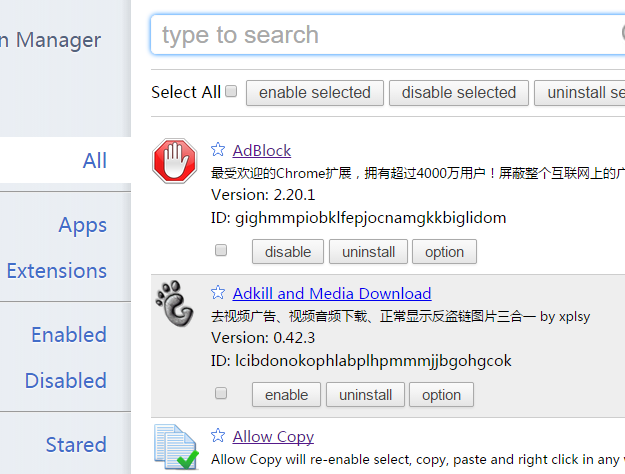The width and height of the screenshot is (625, 474).
Task: Click the Adkill paw icon
Action: pyautogui.click(x=175, y=303)
